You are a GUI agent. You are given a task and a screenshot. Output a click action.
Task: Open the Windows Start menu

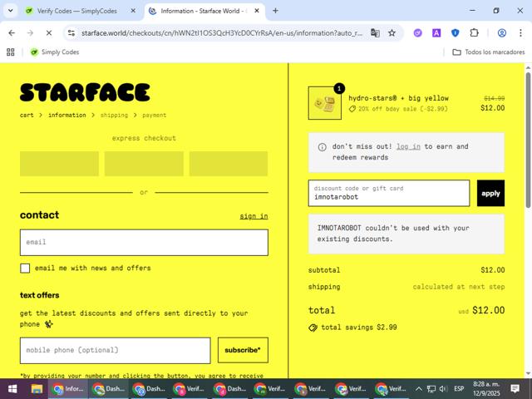pyautogui.click(x=12, y=389)
